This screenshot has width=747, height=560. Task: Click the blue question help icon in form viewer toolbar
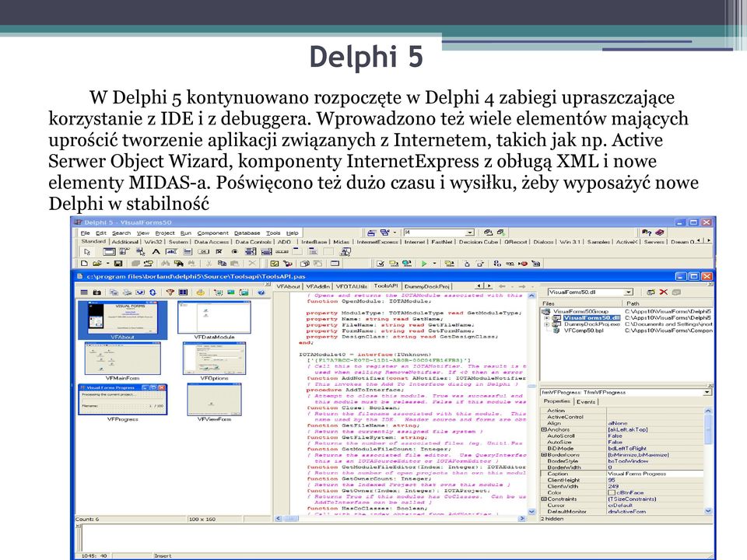(x=261, y=292)
